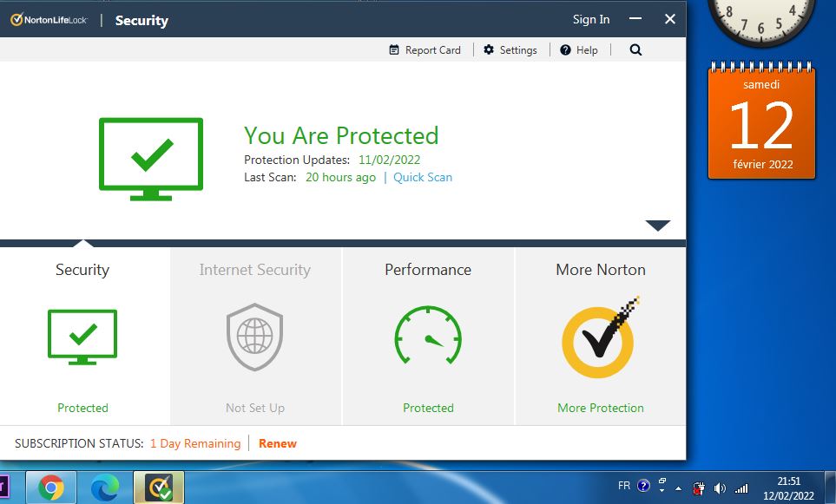Click the protection update date 11/02/2022
The width and height of the screenshot is (836, 504).
point(389,160)
